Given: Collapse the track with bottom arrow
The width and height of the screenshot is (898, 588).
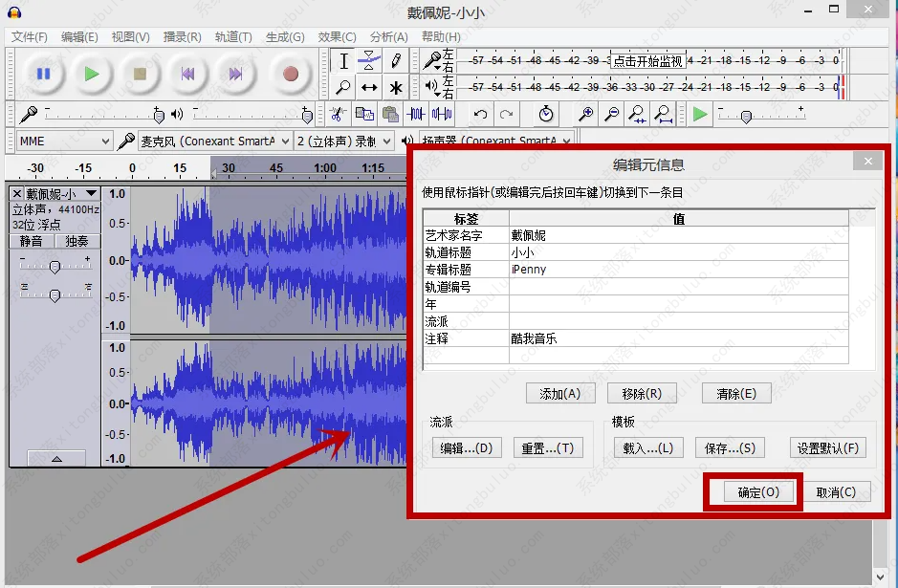Looking at the screenshot, I should pos(56,459).
